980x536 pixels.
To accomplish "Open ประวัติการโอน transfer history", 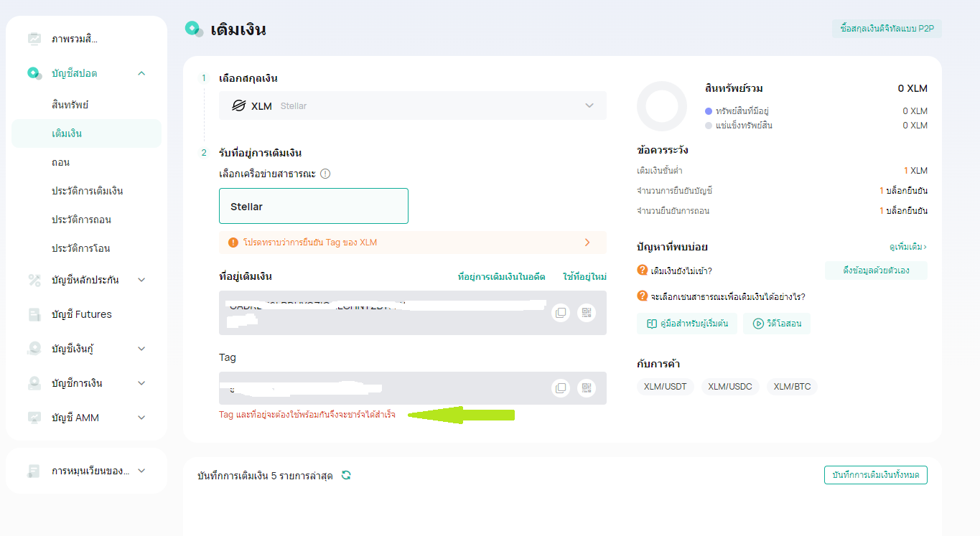I will tap(80, 248).
